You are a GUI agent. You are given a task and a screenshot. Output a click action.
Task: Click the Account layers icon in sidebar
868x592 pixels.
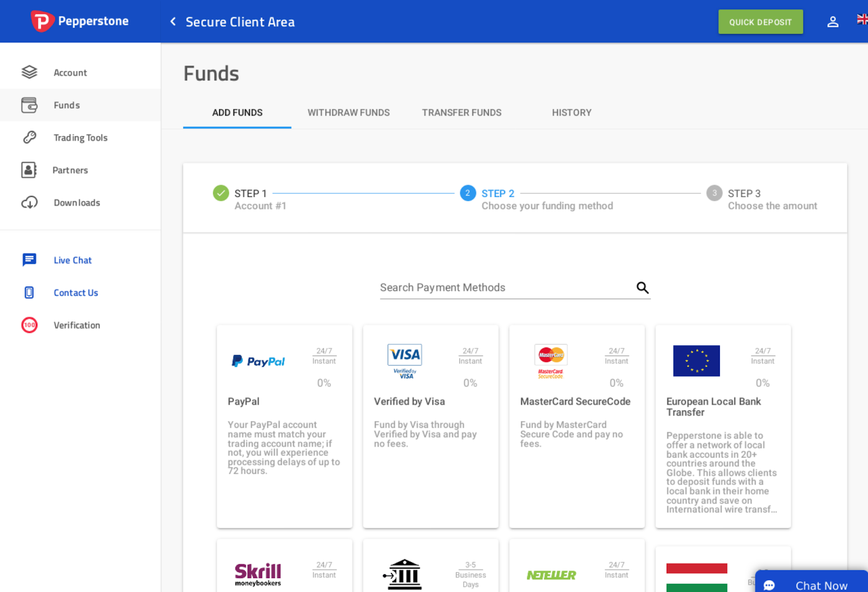pyautogui.click(x=29, y=72)
